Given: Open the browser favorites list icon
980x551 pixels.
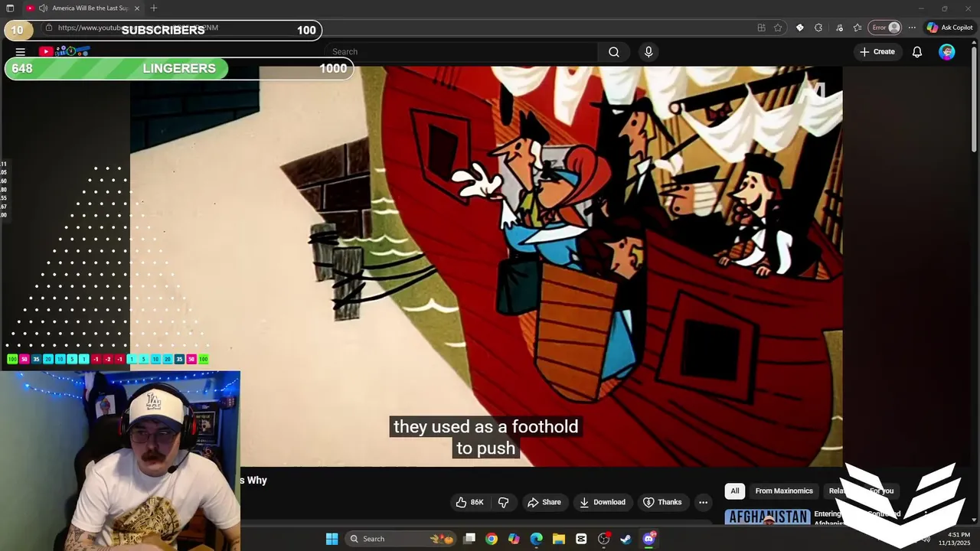Looking at the screenshot, I should 857,28.
